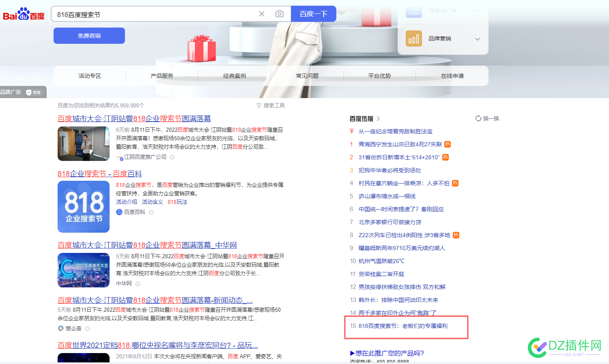The height and width of the screenshot is (364, 609).
Task: Open camera image search icon
Action: 280,14
